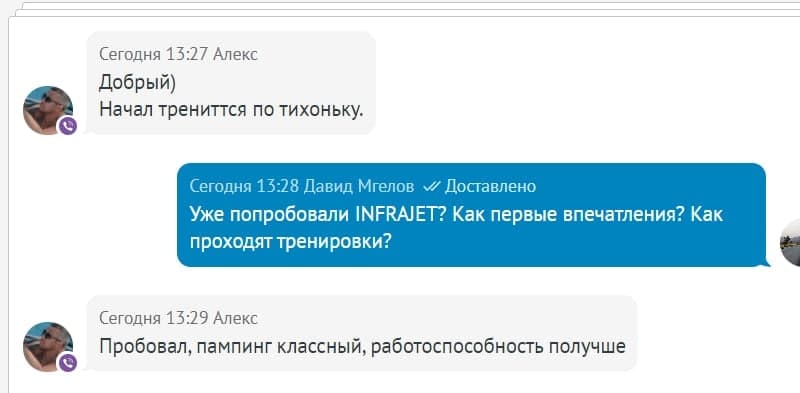
Task: Click the Viber badge on the 13:29 avatar
Action: pyautogui.click(x=68, y=362)
